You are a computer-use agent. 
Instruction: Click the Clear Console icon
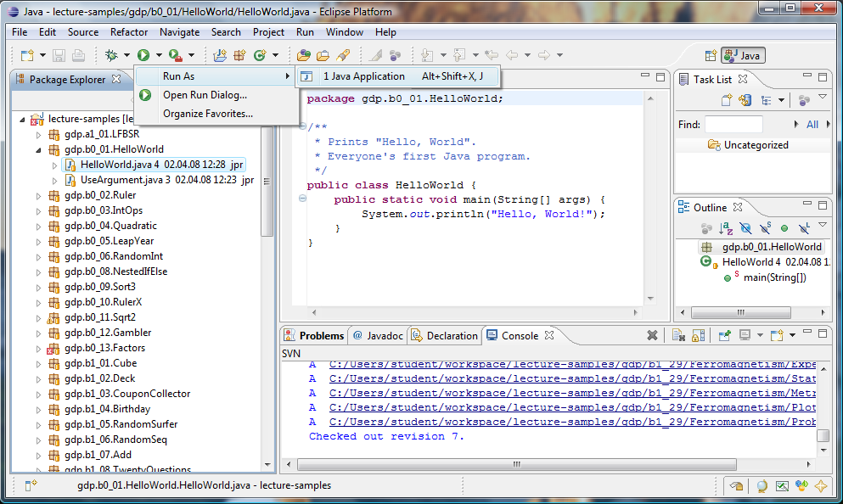click(x=678, y=335)
